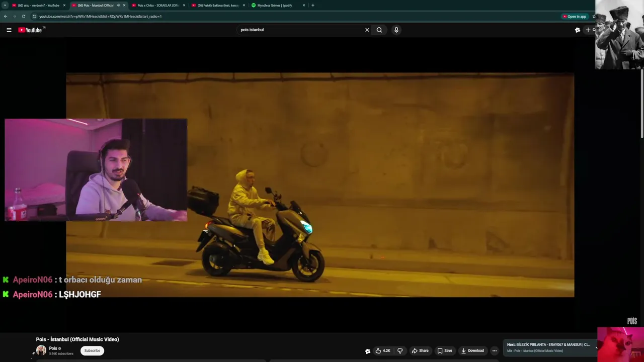Screen dimensions: 644x362
Task: Switch to 'Myndless Grimes | Spotify' tab
Action: coord(275,5)
